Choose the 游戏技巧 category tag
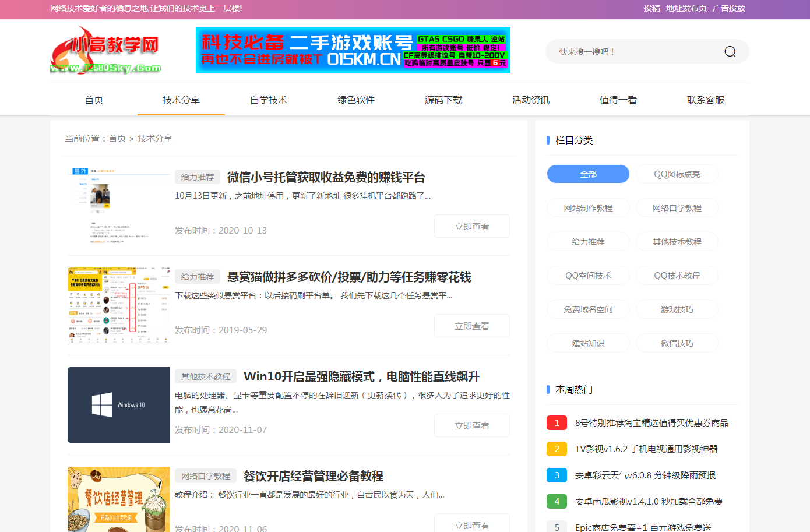This screenshot has width=810, height=532. click(677, 309)
